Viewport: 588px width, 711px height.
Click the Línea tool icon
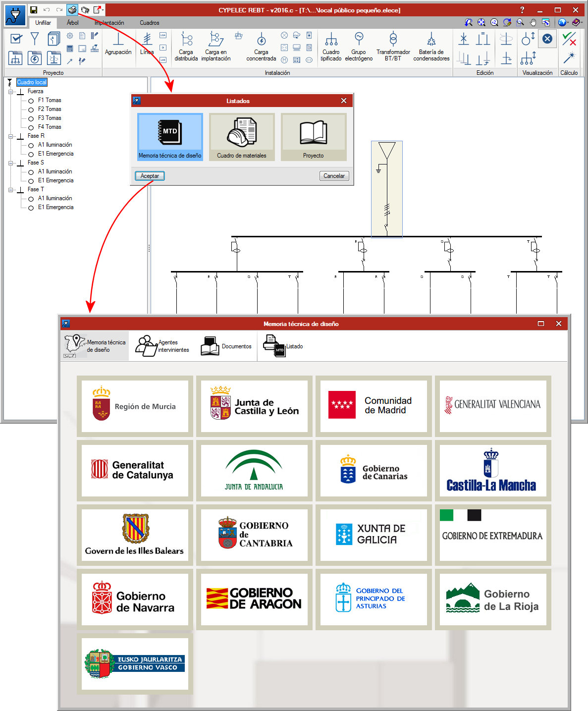pos(147,43)
